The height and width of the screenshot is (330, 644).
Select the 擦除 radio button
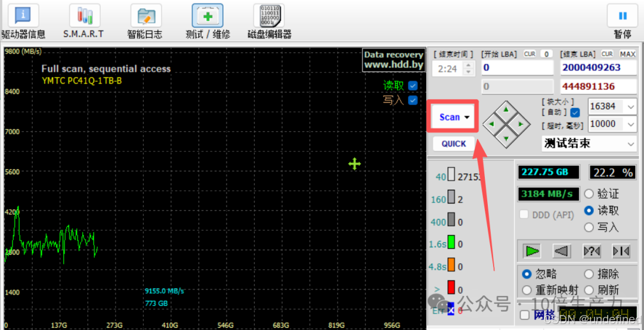pyautogui.click(x=589, y=274)
